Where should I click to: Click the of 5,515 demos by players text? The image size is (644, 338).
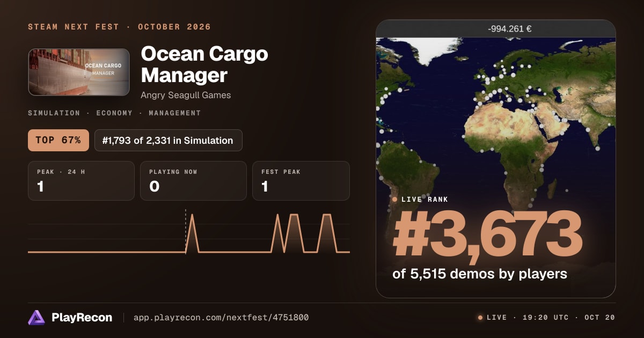click(x=480, y=274)
